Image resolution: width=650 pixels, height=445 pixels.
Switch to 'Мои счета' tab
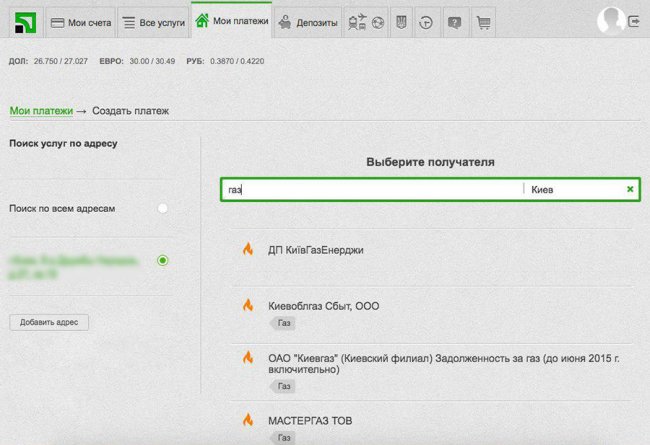point(80,22)
